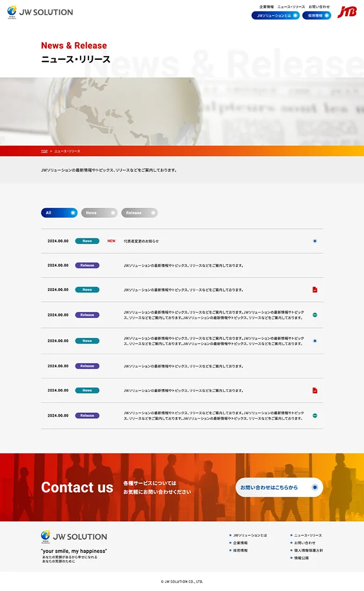Open the 代表者変更のお知らせ news headline
This screenshot has height=591, width=364.
click(141, 241)
